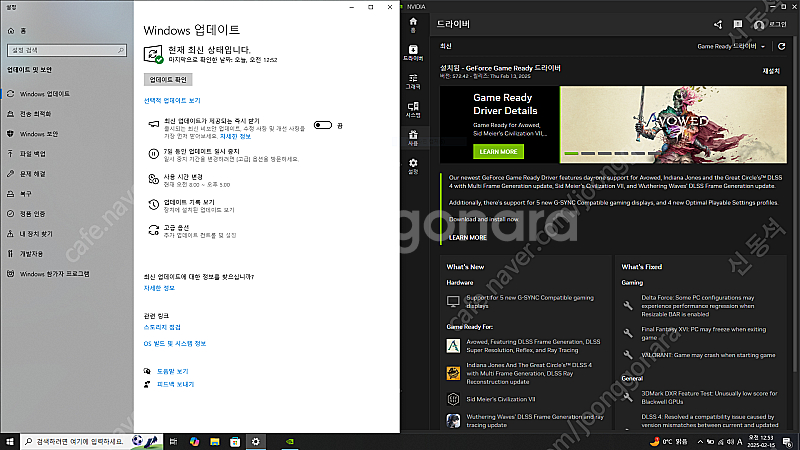Expand Game Ready driver type dropdown

click(x=731, y=46)
